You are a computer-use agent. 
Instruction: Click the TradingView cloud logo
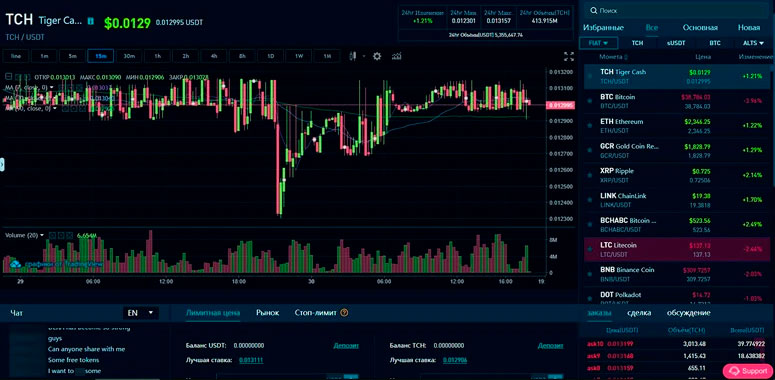tap(16, 265)
